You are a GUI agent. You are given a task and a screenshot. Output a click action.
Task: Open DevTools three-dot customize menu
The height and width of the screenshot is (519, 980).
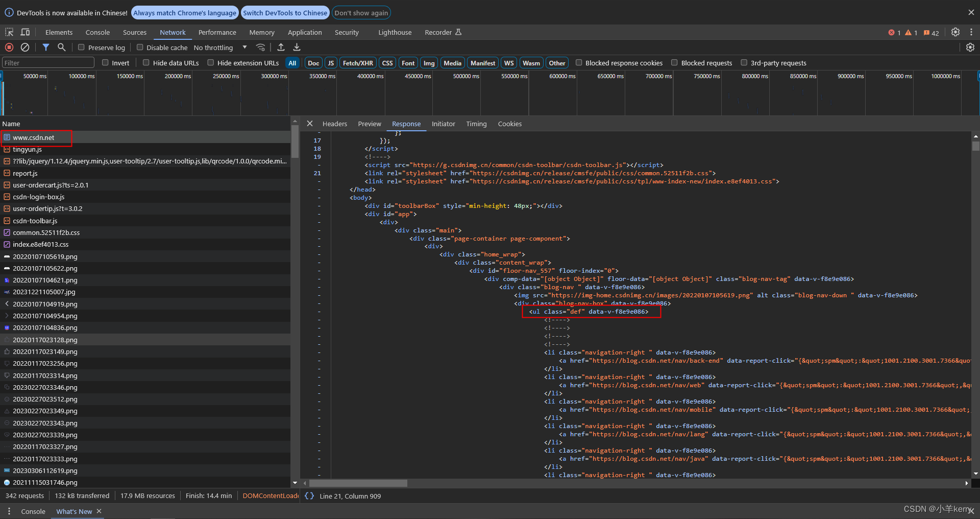pyautogui.click(x=971, y=32)
